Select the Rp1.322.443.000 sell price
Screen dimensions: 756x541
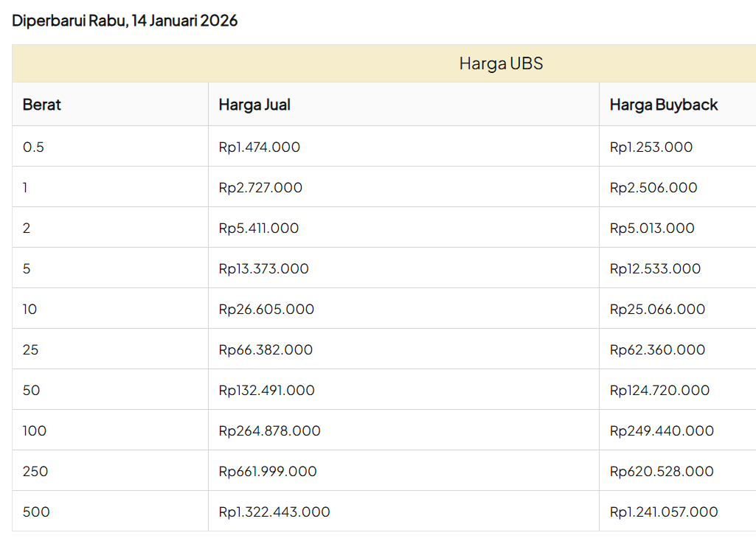point(274,512)
